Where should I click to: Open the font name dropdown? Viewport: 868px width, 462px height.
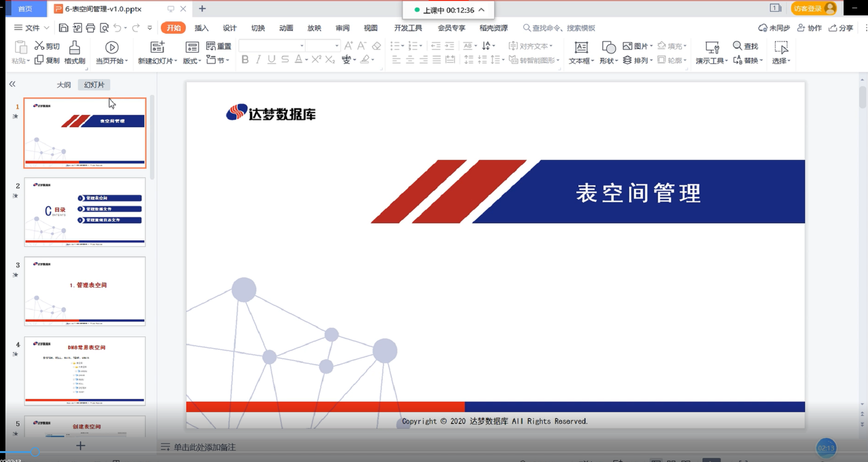pos(301,46)
